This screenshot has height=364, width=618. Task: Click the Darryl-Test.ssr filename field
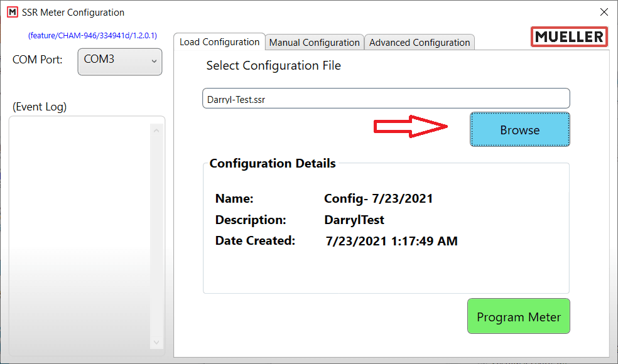386,98
